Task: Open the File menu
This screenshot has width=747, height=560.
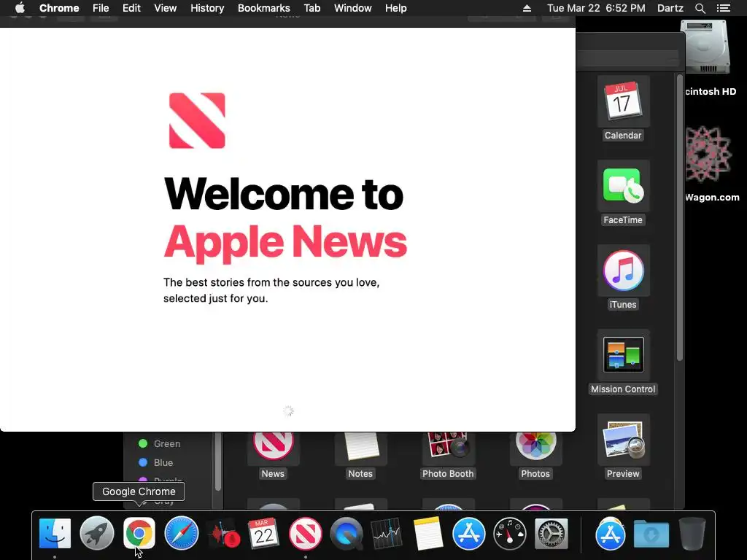Action: point(101,8)
